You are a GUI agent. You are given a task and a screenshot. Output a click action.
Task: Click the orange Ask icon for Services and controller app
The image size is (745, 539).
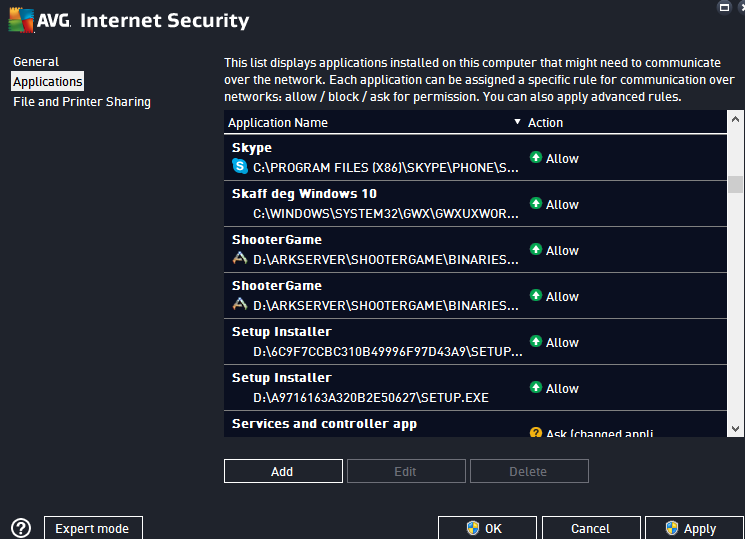[535, 433]
